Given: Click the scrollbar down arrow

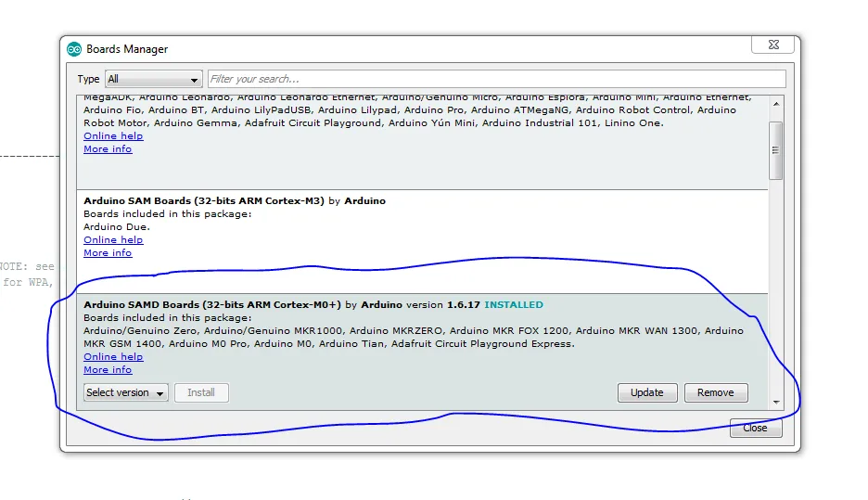Looking at the screenshot, I should pos(776,402).
